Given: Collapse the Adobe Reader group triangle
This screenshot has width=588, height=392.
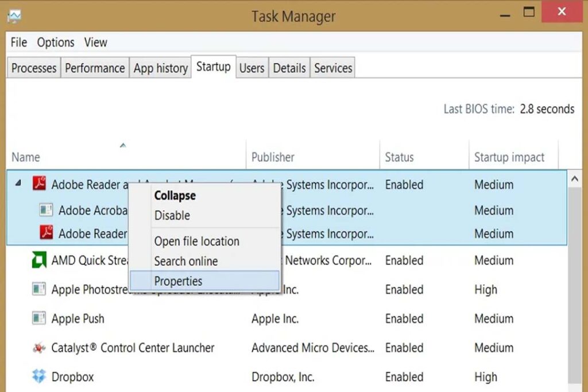Looking at the screenshot, I should tap(18, 183).
